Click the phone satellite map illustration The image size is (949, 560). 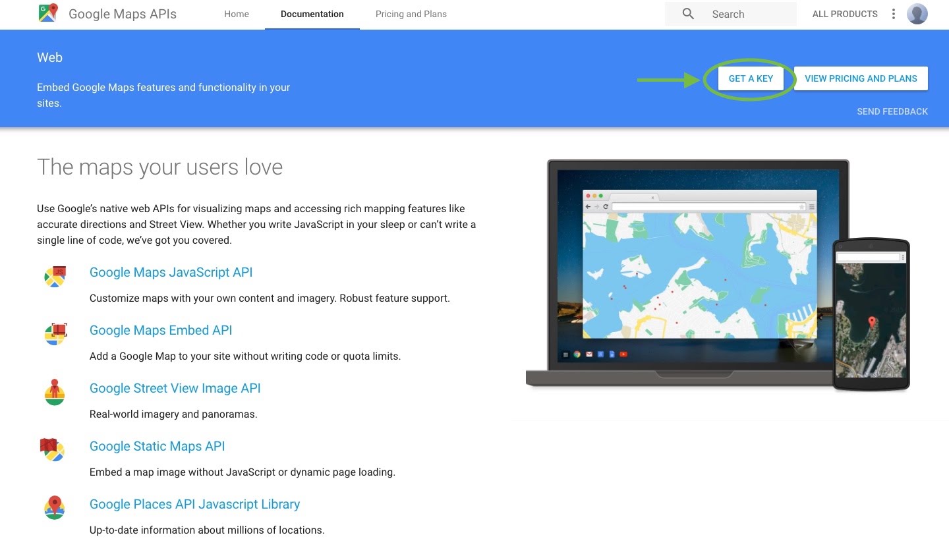[x=871, y=314]
